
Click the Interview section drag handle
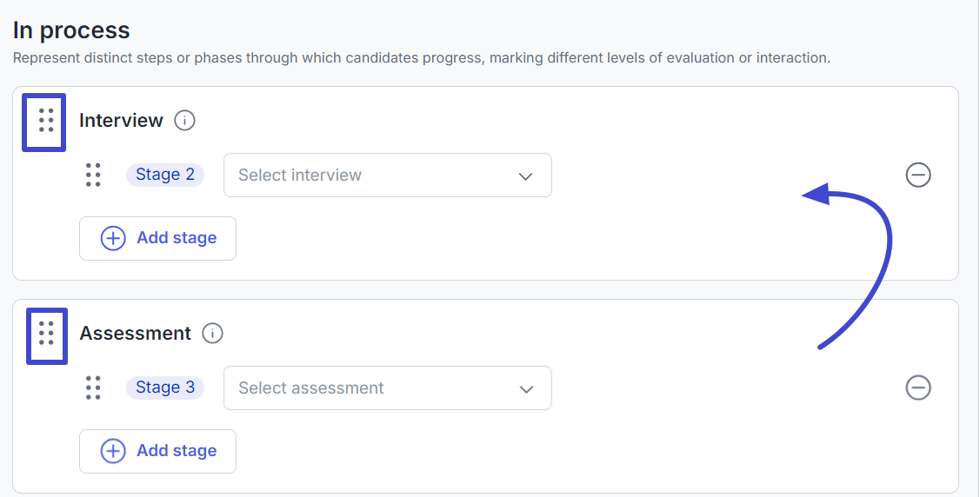[46, 121]
